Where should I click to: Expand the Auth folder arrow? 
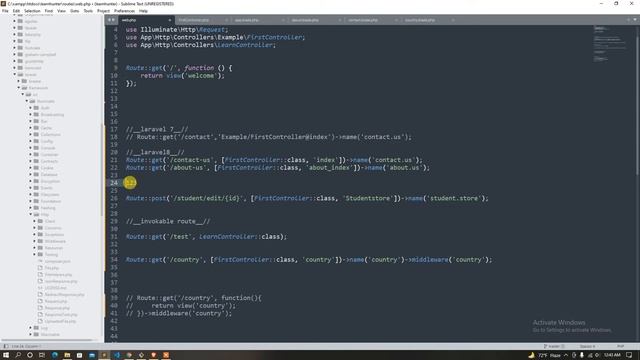(x=31, y=108)
